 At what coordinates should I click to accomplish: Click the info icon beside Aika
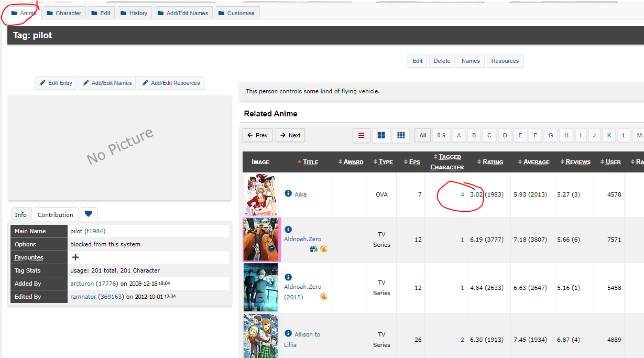point(288,193)
